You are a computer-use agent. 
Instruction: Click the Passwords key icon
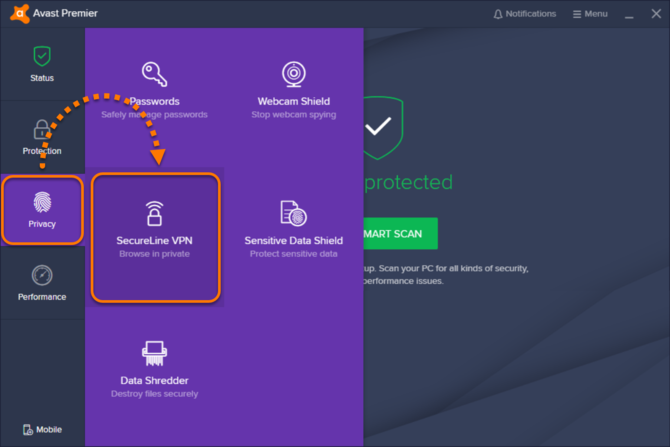154,74
